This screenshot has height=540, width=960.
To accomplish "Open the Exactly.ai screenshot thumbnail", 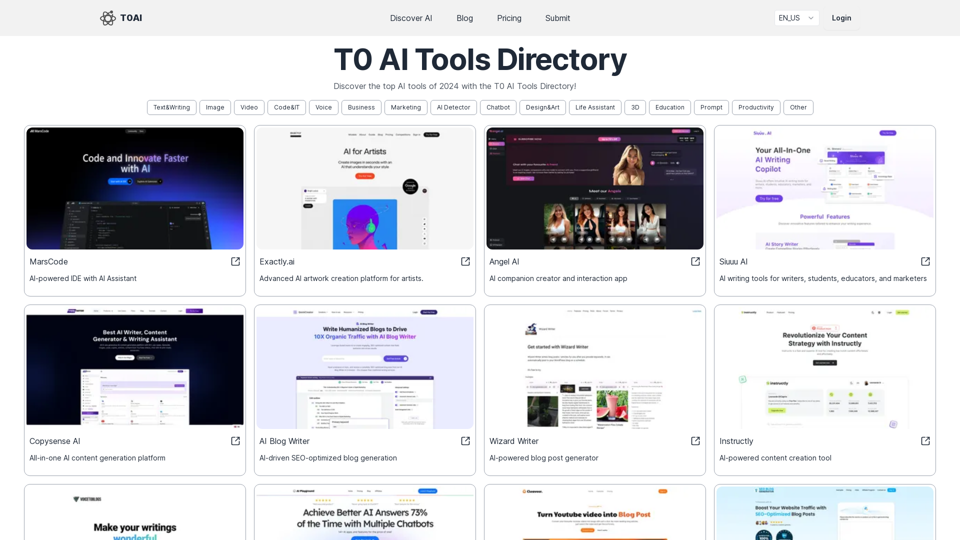I will click(365, 188).
